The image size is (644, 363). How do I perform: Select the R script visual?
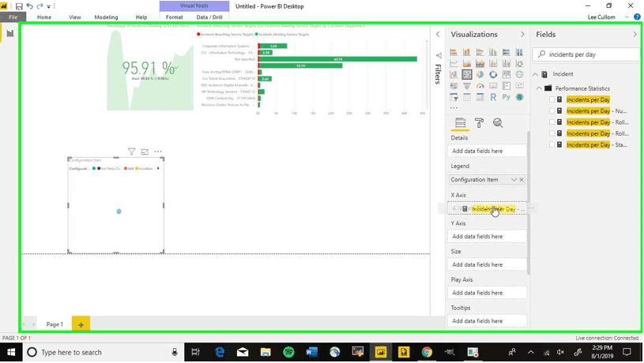point(493,97)
